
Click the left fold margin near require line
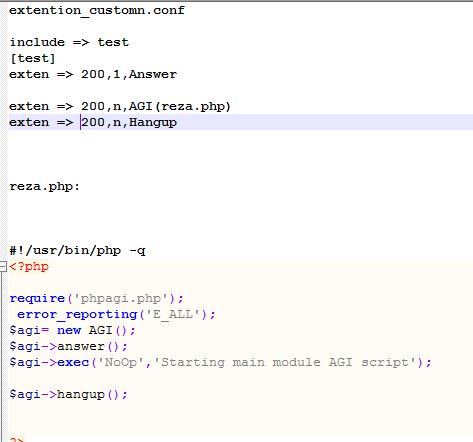click(x=3, y=298)
